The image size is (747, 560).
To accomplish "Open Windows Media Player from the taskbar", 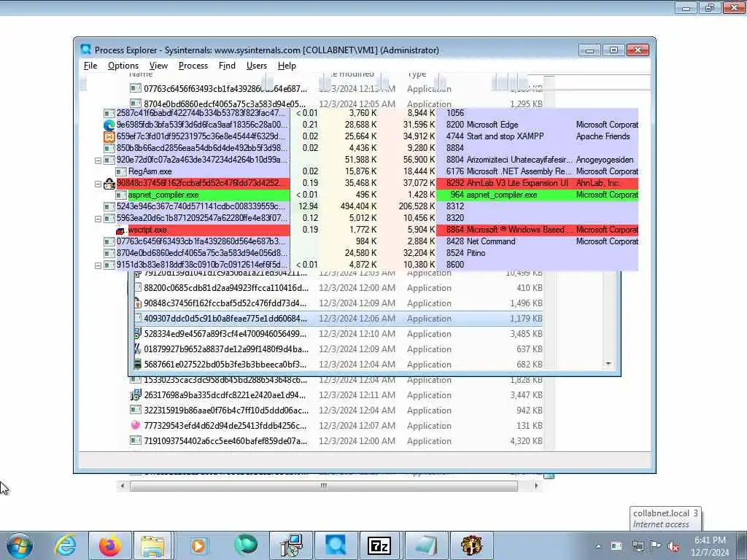I will (199, 545).
